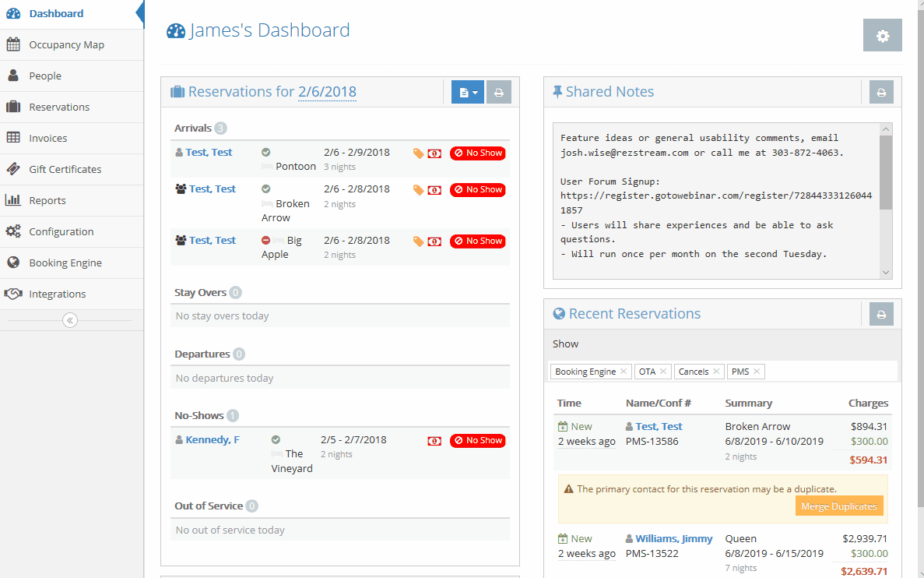Click payment icon for Big Apple arrival
Viewport: 924px width, 578px height.
434,241
